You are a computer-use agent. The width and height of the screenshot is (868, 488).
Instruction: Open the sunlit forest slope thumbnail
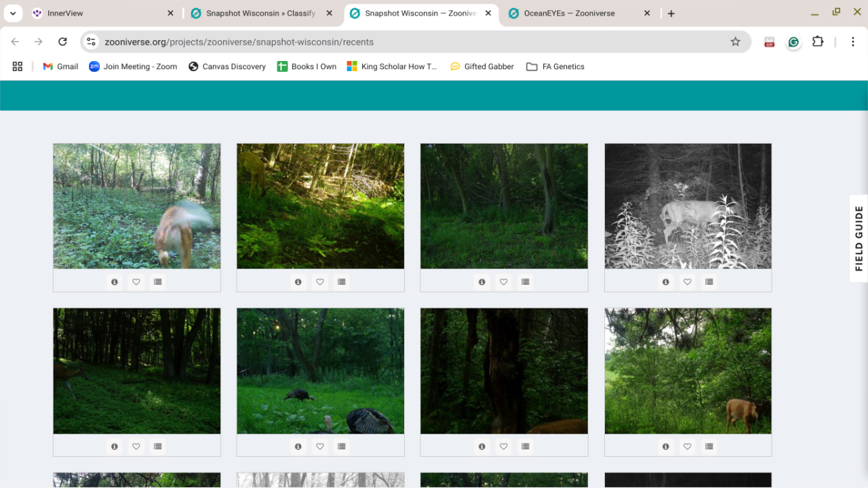click(321, 206)
